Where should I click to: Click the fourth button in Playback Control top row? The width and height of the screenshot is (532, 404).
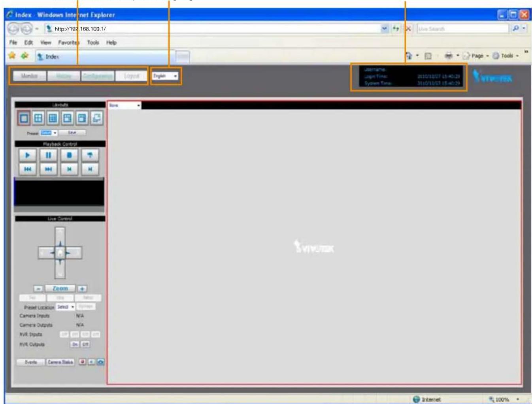coord(90,155)
